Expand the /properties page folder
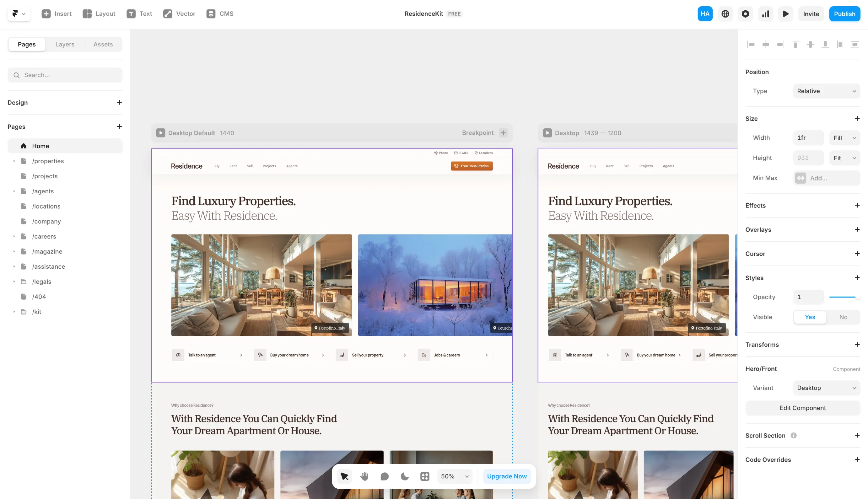The image size is (868, 499). click(x=14, y=161)
